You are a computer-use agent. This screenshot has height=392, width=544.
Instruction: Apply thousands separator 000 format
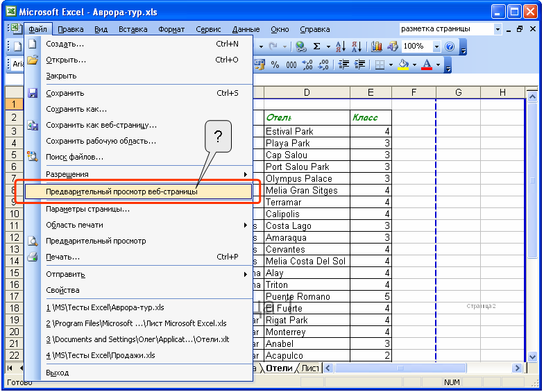pyautogui.click(x=291, y=65)
